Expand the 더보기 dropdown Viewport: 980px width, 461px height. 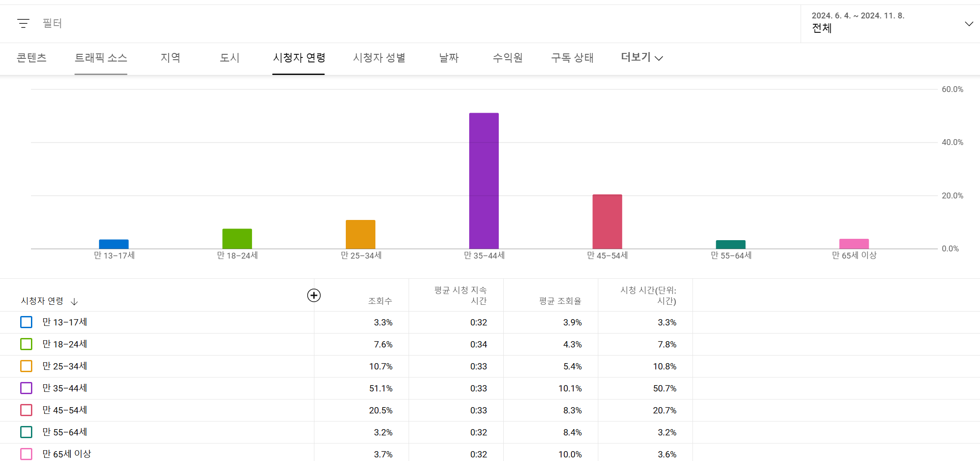(x=642, y=57)
